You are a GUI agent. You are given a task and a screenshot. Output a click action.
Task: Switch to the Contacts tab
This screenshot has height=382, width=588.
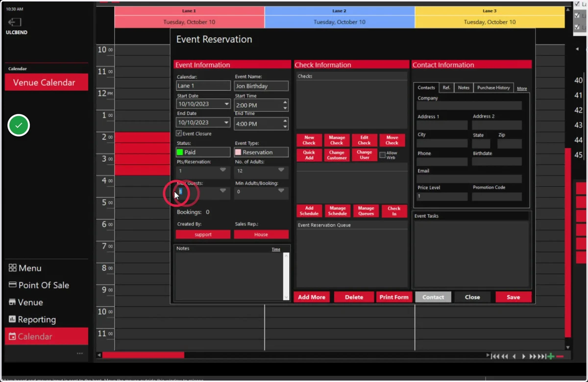coord(426,88)
